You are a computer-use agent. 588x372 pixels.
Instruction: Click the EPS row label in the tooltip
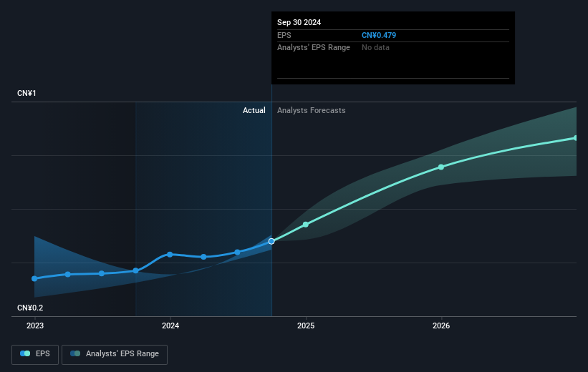click(x=284, y=35)
